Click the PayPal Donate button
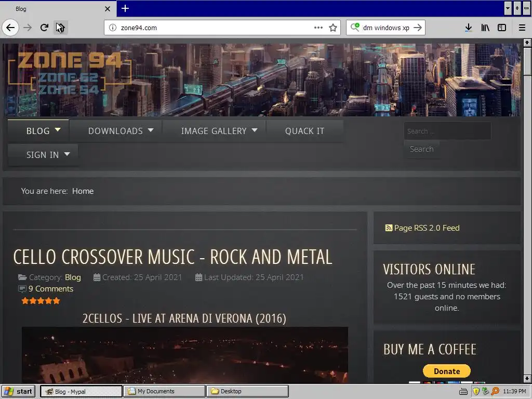532x399 pixels. click(x=446, y=371)
